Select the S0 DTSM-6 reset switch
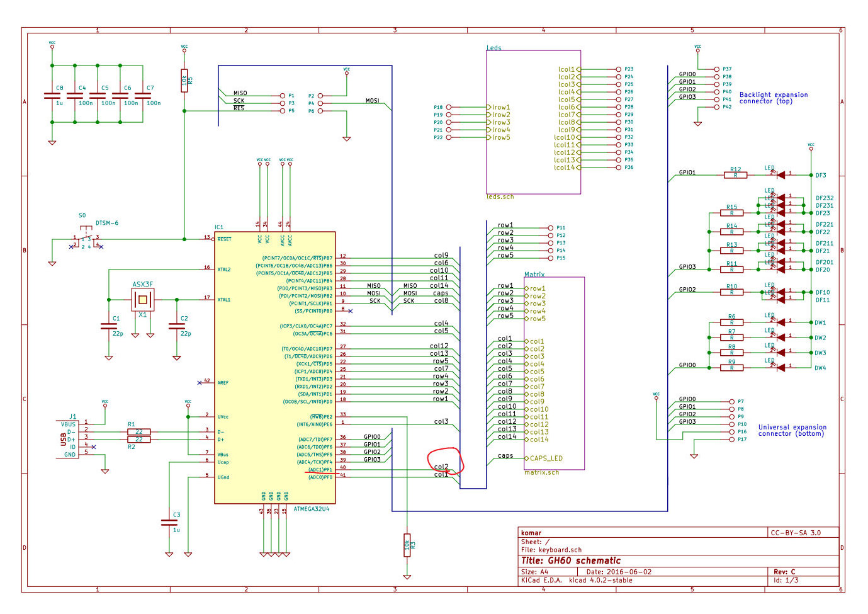Screen dimensions: 868x614 (x=87, y=241)
